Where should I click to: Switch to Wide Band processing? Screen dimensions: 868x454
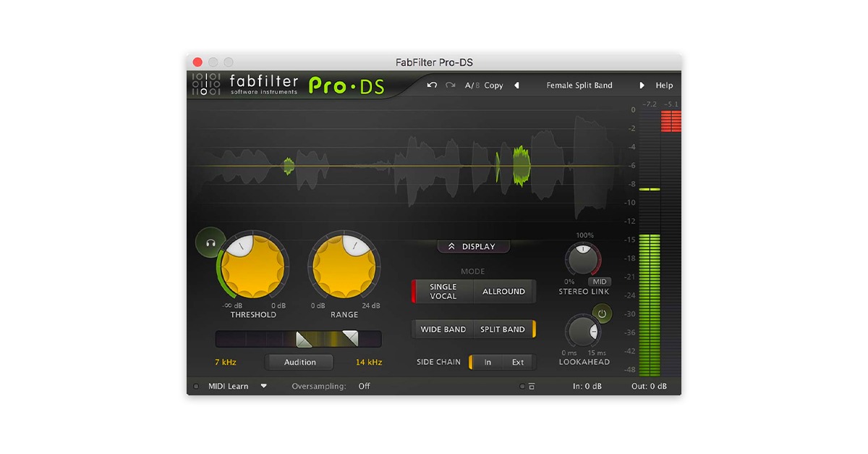pos(443,329)
